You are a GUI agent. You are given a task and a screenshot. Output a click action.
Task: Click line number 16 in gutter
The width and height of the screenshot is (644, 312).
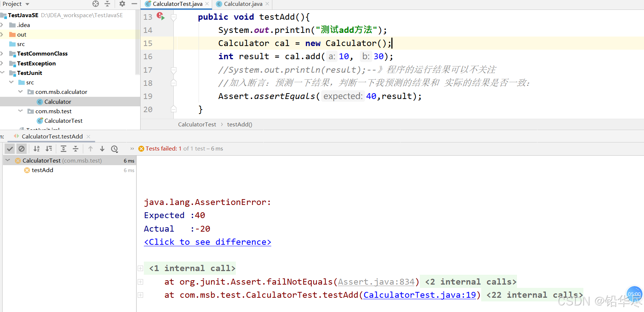tap(148, 57)
